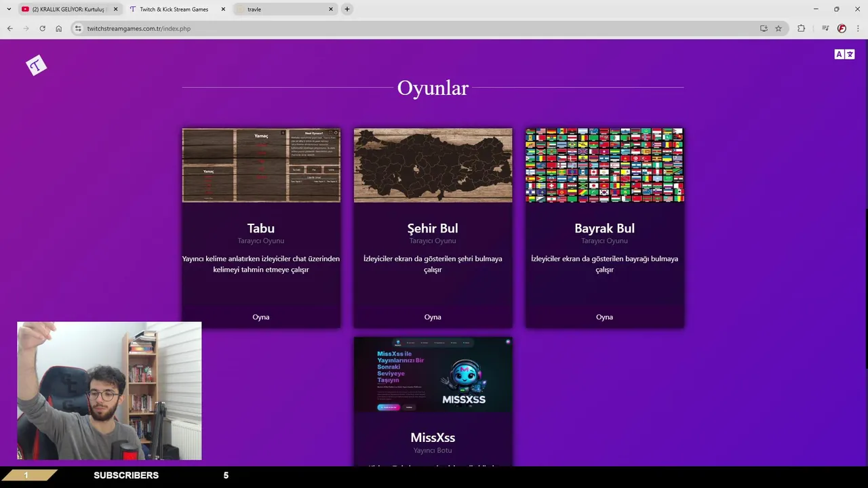
Task: Close the Twitch & Kick Stream Games tab
Action: point(223,9)
